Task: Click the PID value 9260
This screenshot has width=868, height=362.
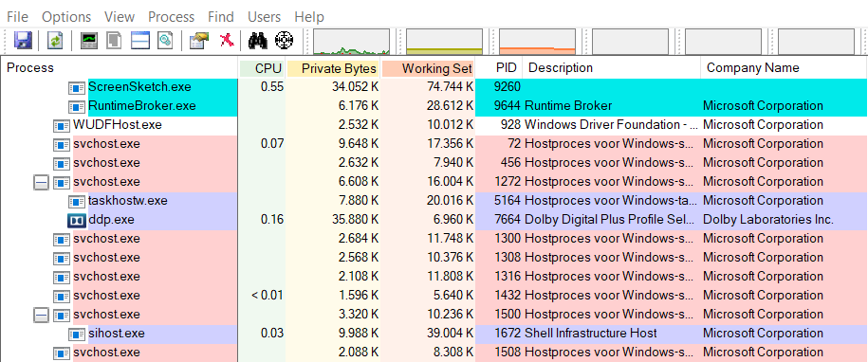Action: tap(507, 87)
